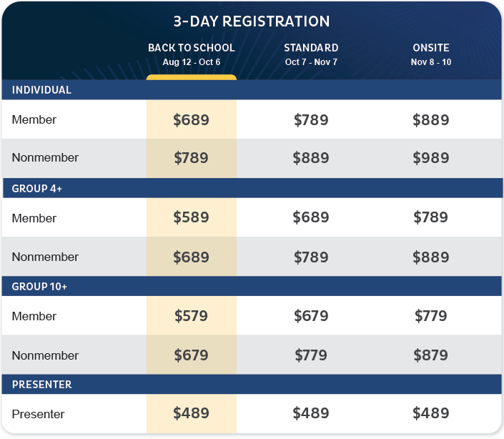The height and width of the screenshot is (439, 504).
Task: Click Group 4+ Member Back to School $589
Action: [x=192, y=217]
